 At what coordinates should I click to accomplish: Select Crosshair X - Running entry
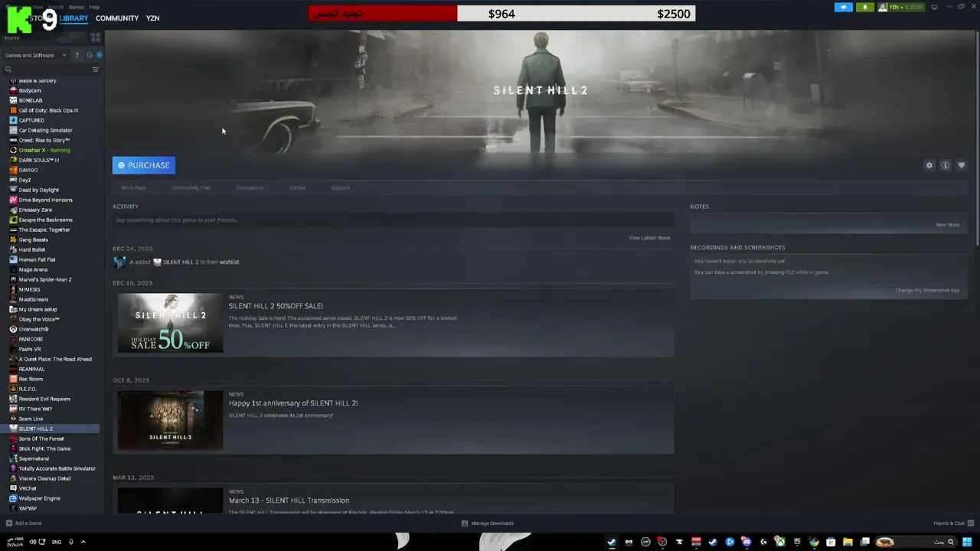pos(44,150)
